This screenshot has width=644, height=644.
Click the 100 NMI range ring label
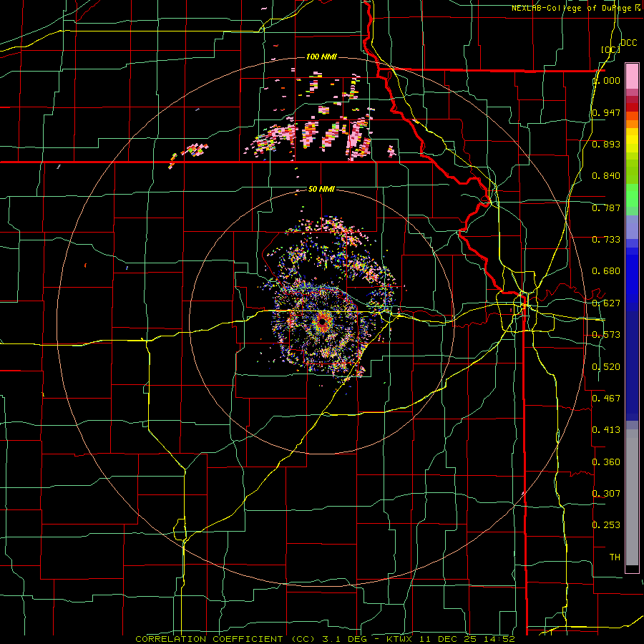pyautogui.click(x=321, y=57)
